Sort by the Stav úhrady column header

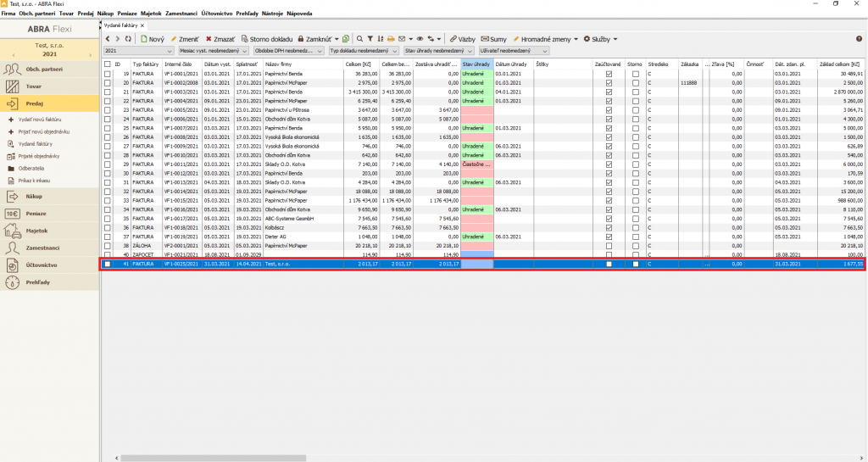476,64
